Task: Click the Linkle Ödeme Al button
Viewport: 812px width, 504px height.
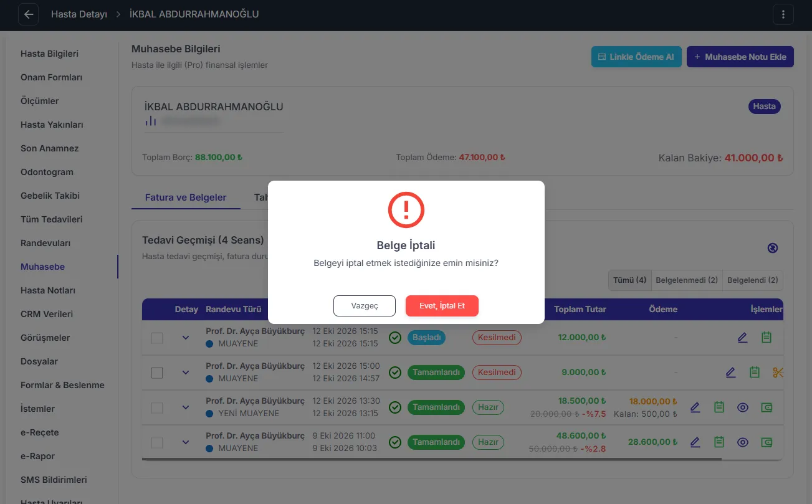Action: 636,57
